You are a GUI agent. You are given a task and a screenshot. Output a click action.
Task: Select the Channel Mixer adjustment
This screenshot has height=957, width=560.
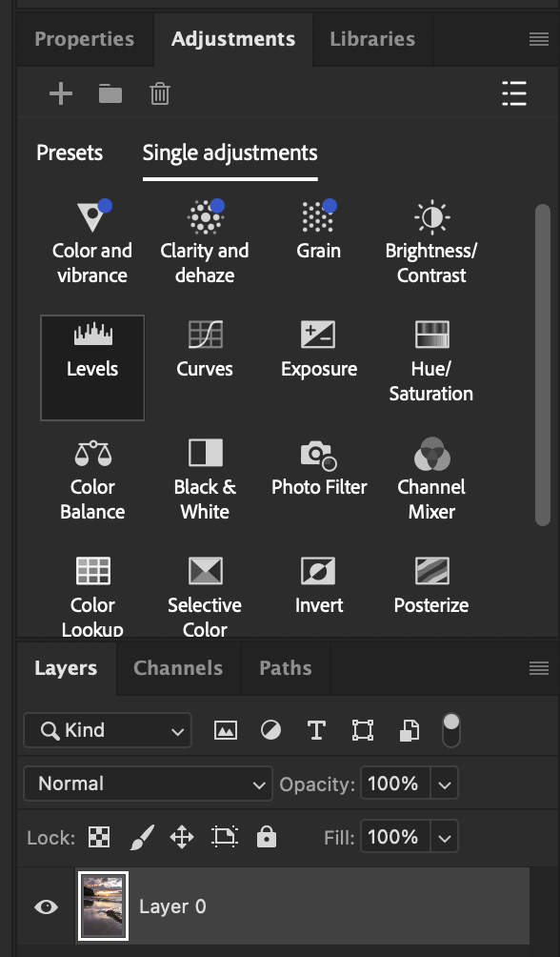(x=431, y=478)
